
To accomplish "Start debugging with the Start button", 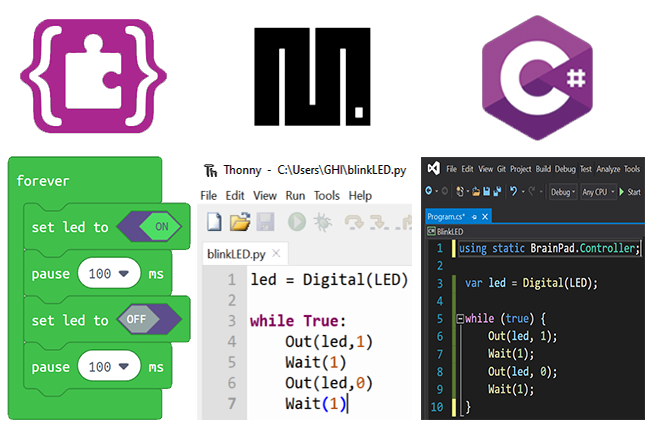I will coord(630,192).
